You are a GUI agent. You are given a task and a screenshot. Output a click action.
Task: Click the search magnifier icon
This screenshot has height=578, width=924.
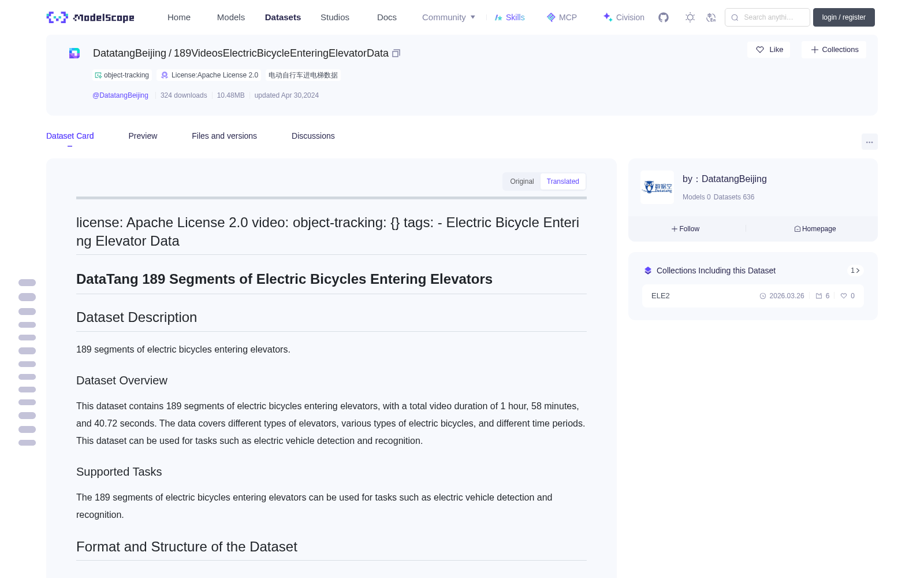click(x=735, y=17)
